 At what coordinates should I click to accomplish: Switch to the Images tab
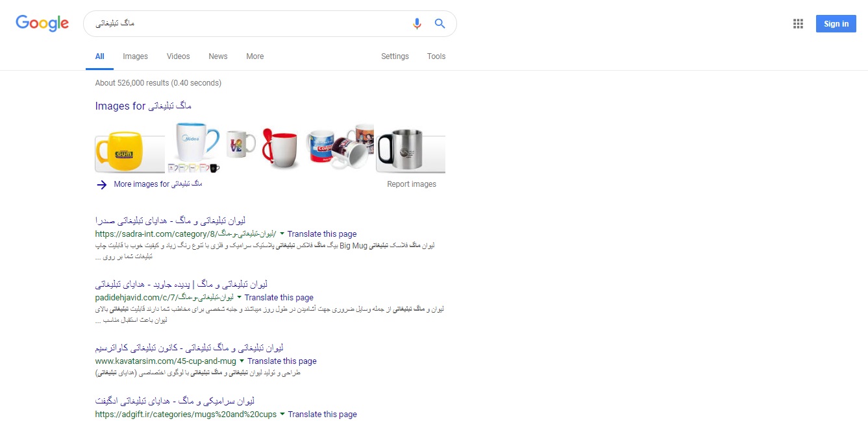click(135, 56)
